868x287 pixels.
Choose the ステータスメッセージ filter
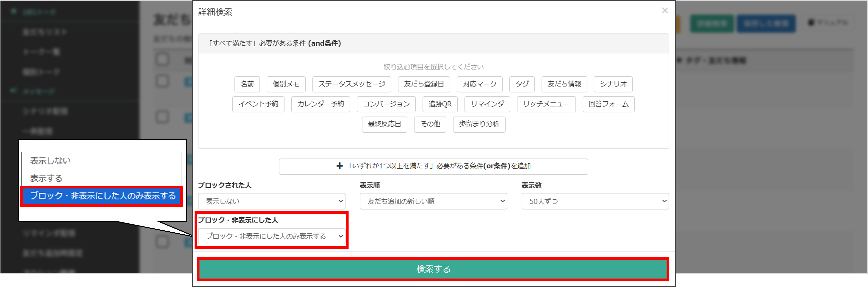click(x=351, y=84)
